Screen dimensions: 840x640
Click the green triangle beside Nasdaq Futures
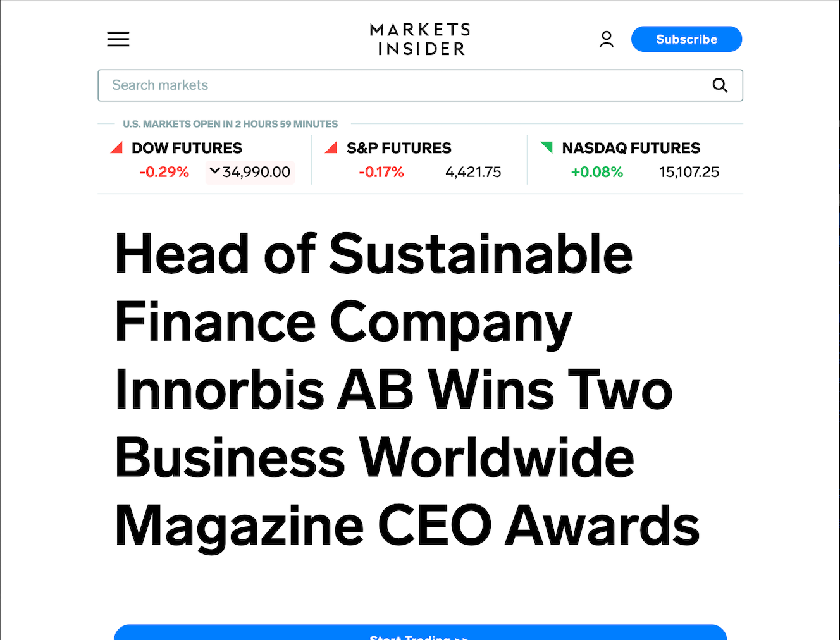[x=547, y=147]
